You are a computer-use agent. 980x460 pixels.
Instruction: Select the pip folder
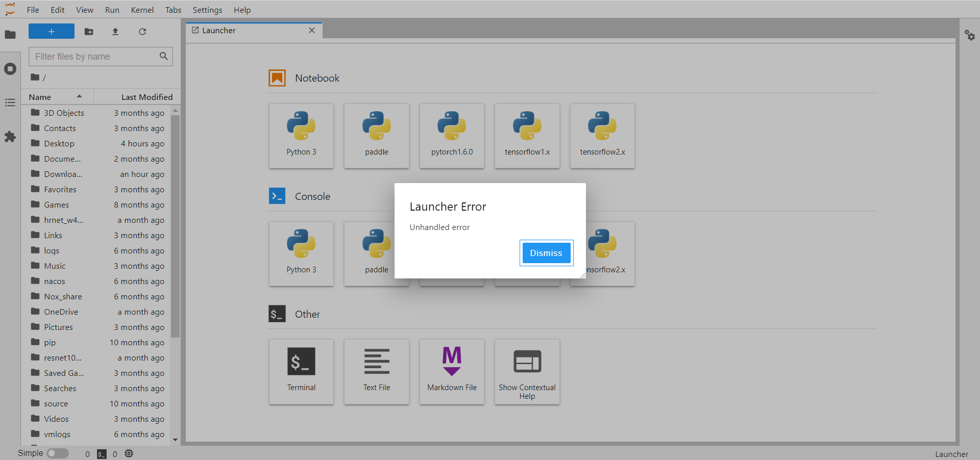pos(96,342)
